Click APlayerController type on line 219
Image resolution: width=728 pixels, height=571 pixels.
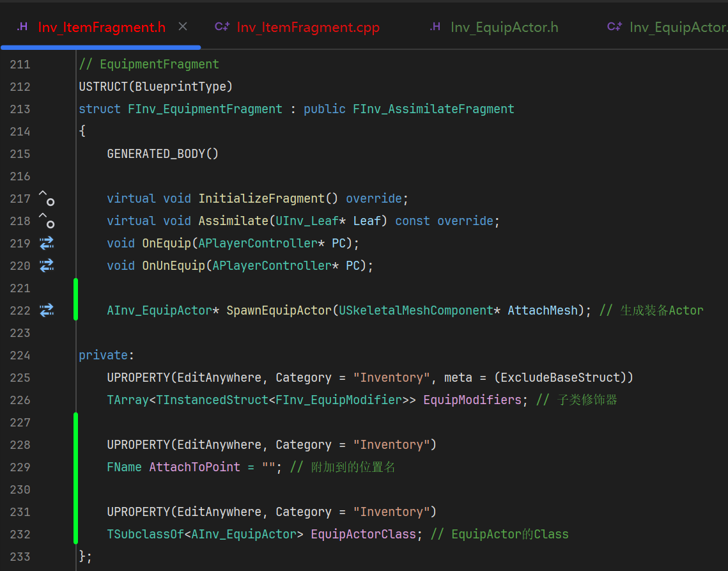tap(258, 243)
